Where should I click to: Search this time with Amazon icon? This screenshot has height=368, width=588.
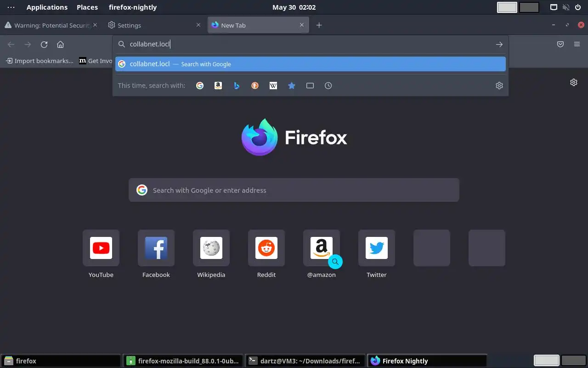coord(218,86)
